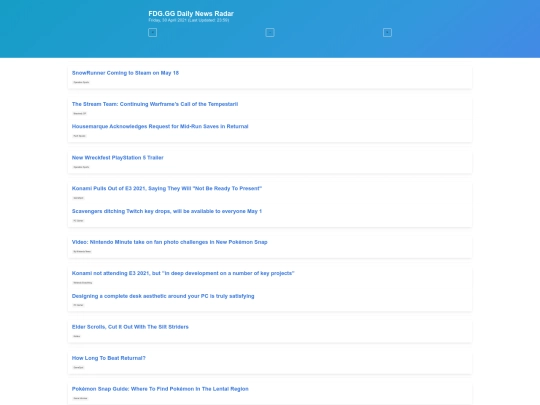Click the rightmost square icon in the header
The height and width of the screenshot is (405, 540).
[387, 32]
